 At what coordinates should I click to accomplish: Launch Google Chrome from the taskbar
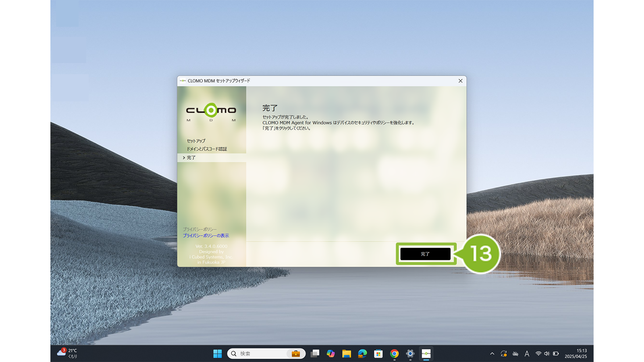(x=394, y=354)
